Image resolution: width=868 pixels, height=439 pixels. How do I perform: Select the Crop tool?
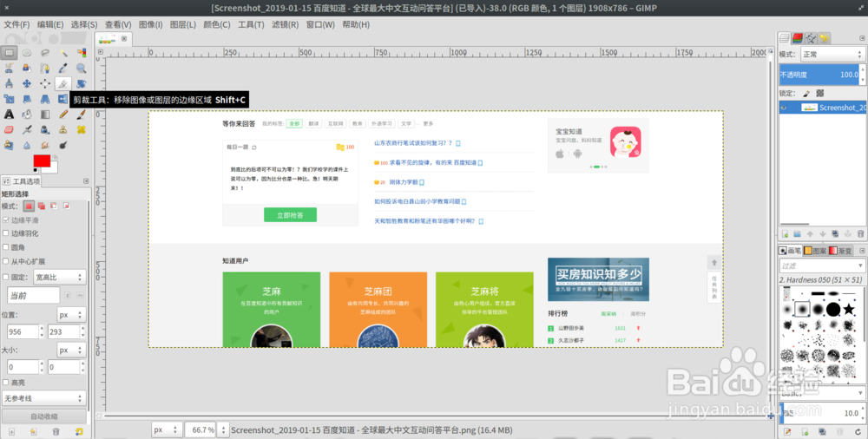pos(63,83)
